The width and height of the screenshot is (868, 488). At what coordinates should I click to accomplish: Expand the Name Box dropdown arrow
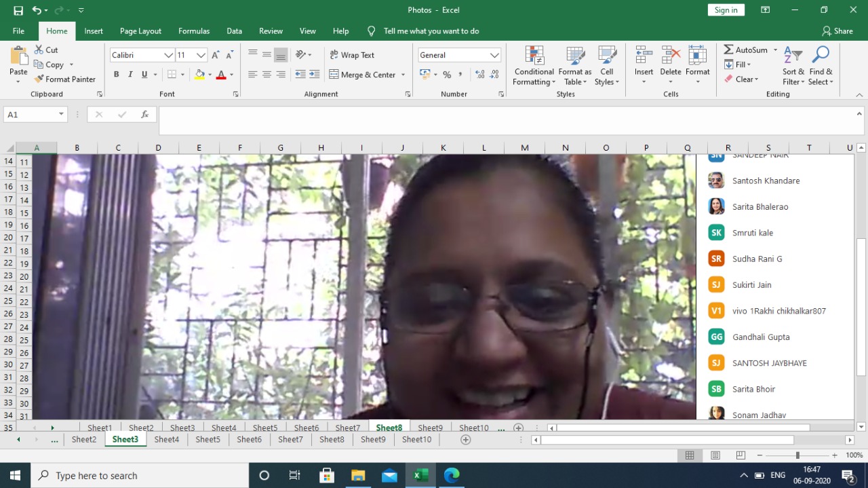click(61, 115)
